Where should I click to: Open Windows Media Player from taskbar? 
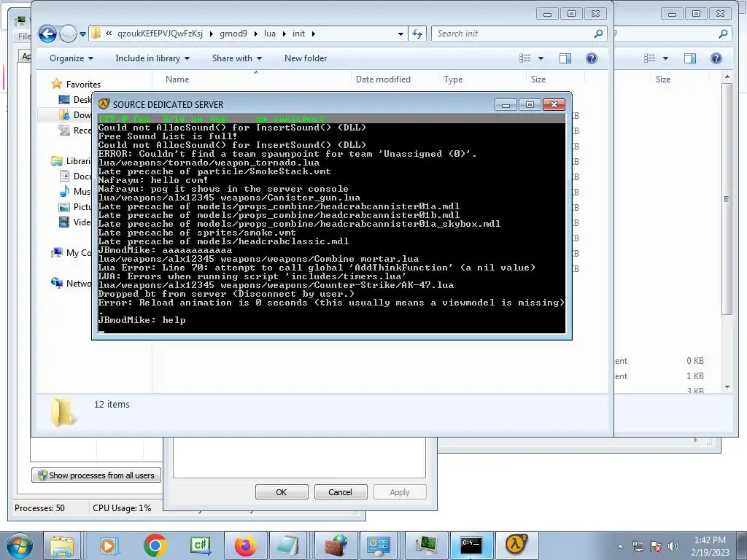(109, 545)
